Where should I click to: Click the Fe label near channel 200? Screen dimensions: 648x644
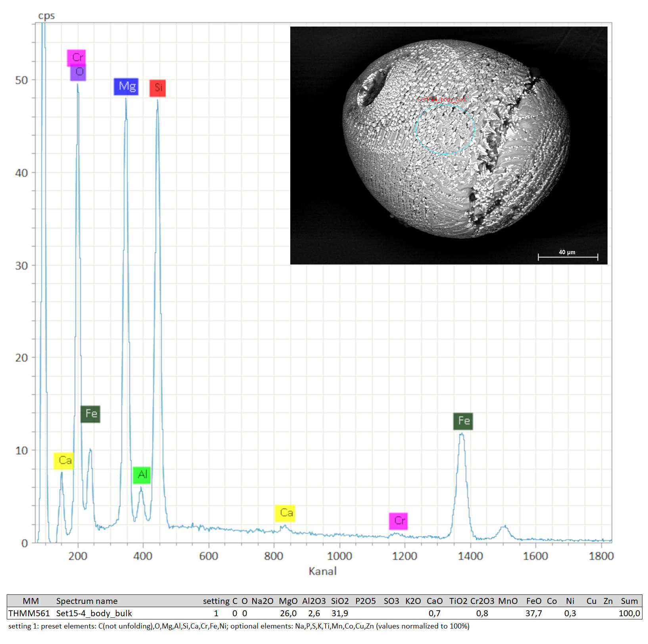(x=90, y=414)
